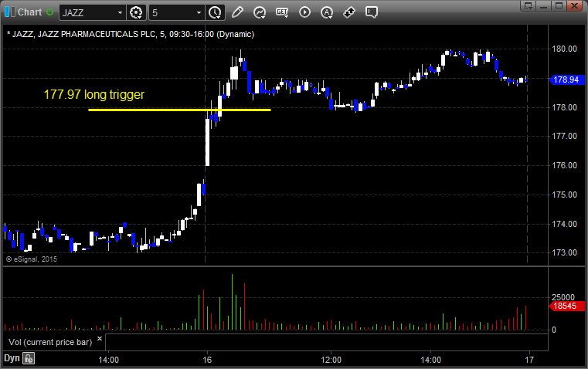This screenshot has height=369, width=588.
Task: Click the 180.00 price axis label
Action: tap(564, 49)
